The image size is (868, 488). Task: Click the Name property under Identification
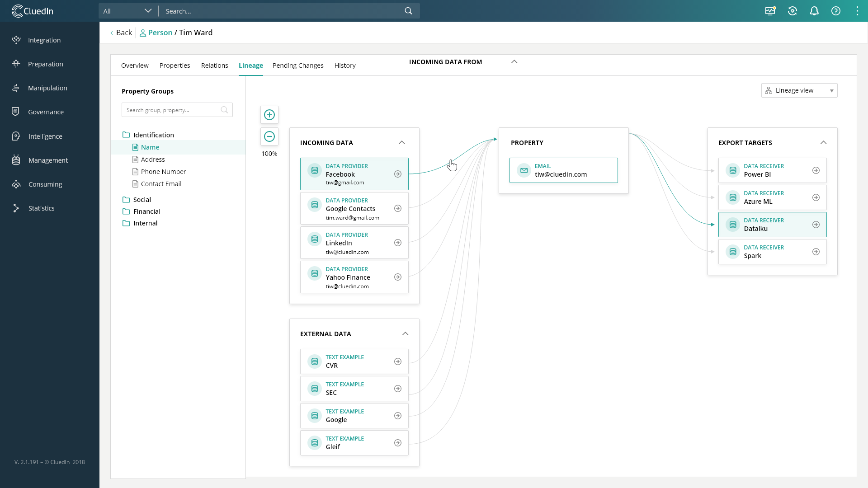click(x=150, y=147)
